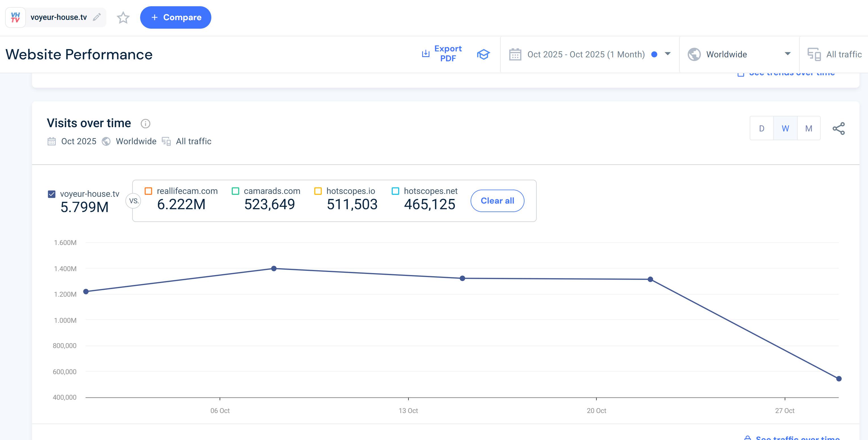The height and width of the screenshot is (440, 868).
Task: Click the calendar icon in date selector
Action: tap(515, 54)
